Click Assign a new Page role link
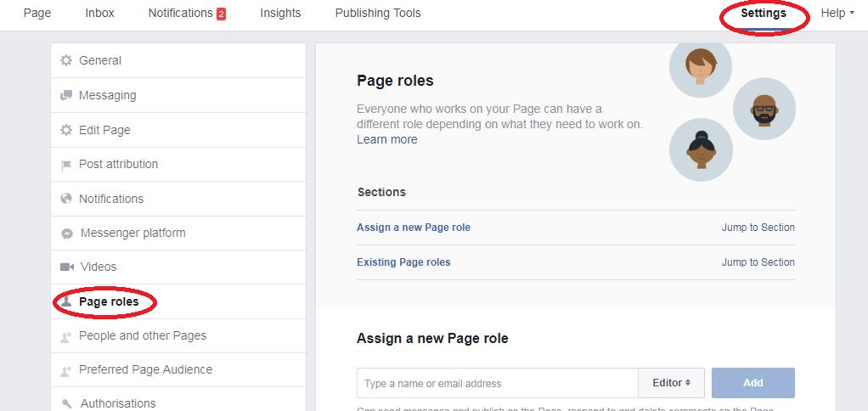Image resolution: width=868 pixels, height=411 pixels. click(x=414, y=228)
